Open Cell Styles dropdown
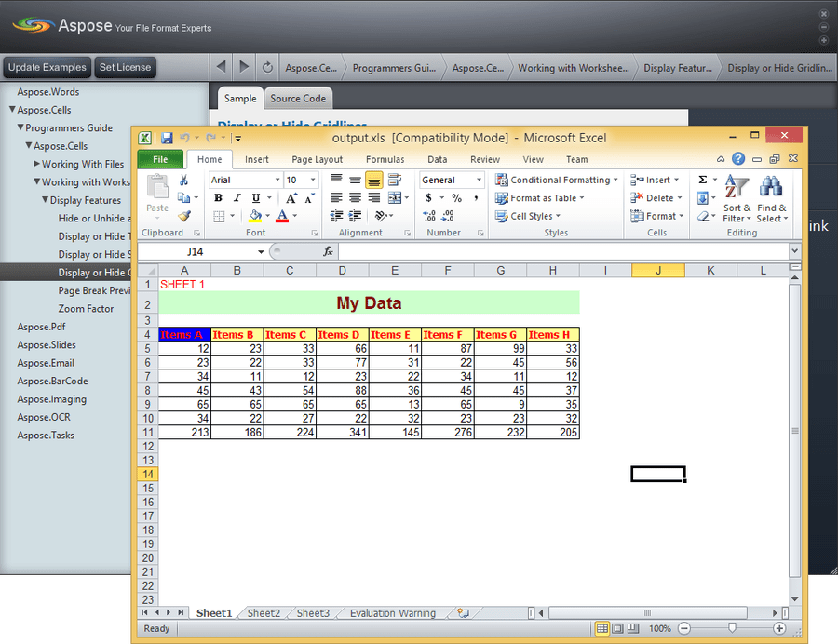The width and height of the screenshot is (838, 644). coord(528,216)
